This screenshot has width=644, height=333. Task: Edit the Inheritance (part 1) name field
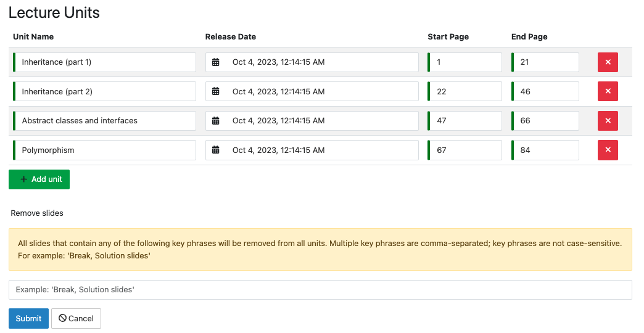pyautogui.click(x=105, y=62)
